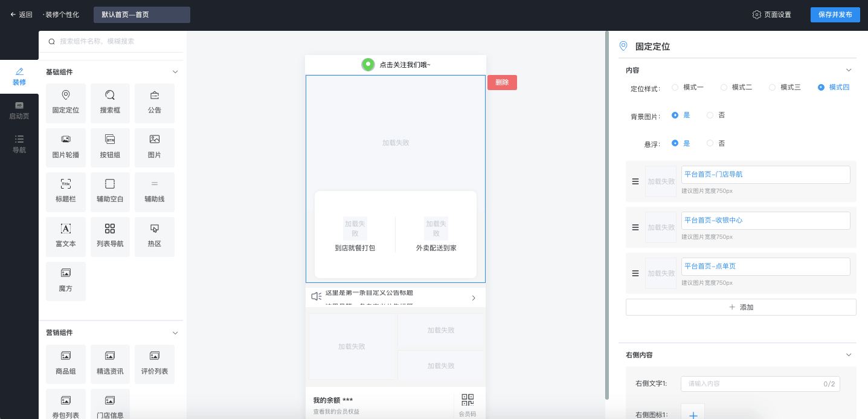Select 模式一 positioning style radio
The image size is (868, 419).
click(x=675, y=88)
